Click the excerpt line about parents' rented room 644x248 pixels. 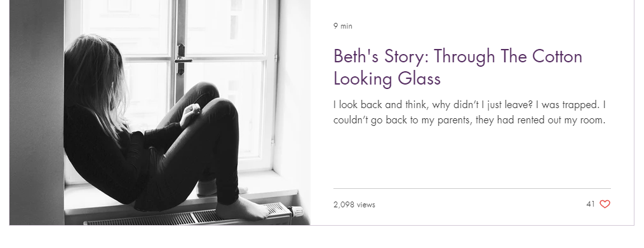[469, 120]
